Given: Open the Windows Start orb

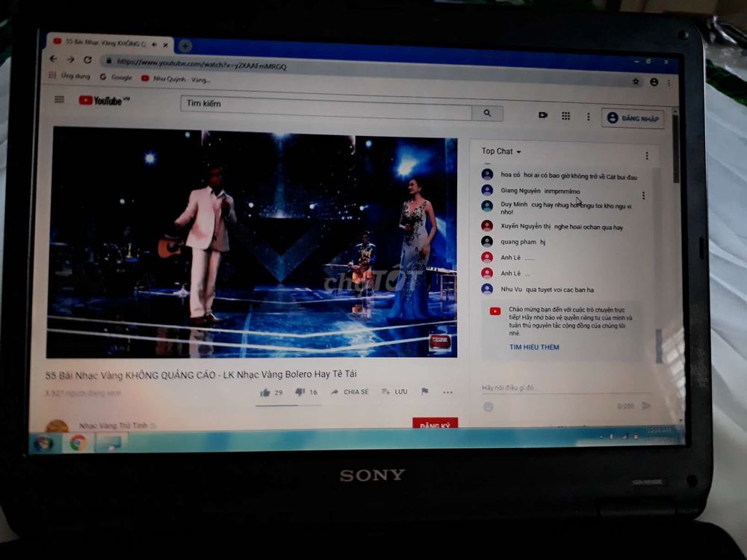Looking at the screenshot, I should (43, 444).
